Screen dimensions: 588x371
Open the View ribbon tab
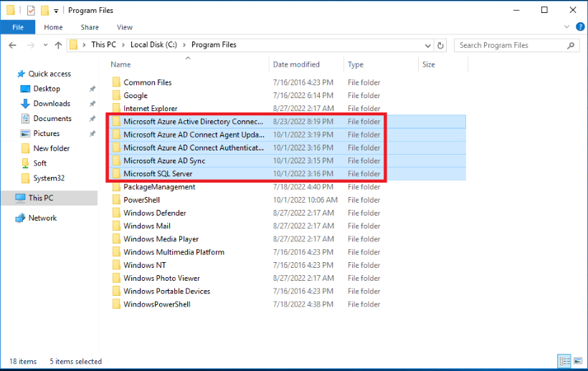coord(125,27)
